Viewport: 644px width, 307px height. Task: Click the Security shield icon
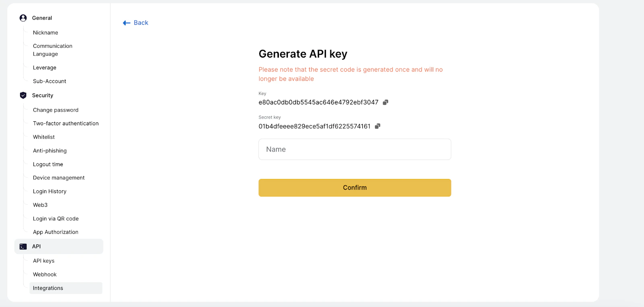[x=23, y=95]
